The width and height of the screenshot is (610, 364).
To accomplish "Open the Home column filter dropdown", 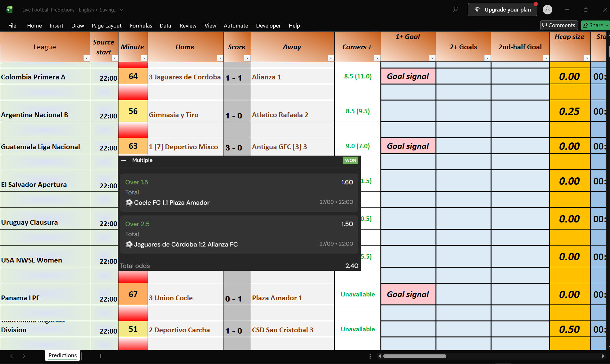I will pos(220,58).
